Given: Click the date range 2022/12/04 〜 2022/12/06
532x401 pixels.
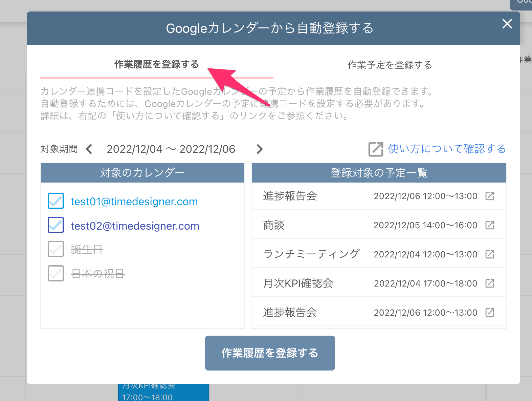Looking at the screenshot, I should point(171,149).
